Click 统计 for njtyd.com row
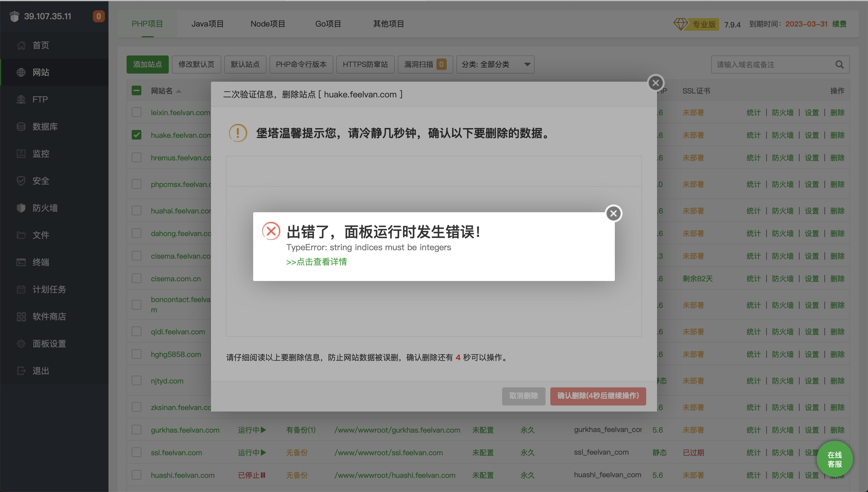The width and height of the screenshot is (868, 492). click(x=753, y=381)
